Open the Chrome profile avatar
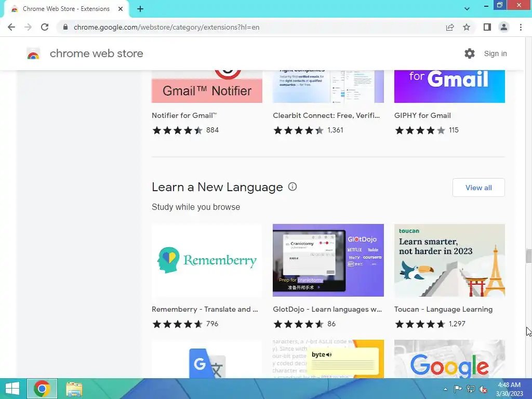Viewport: 532px width, 399px height. coord(504,27)
